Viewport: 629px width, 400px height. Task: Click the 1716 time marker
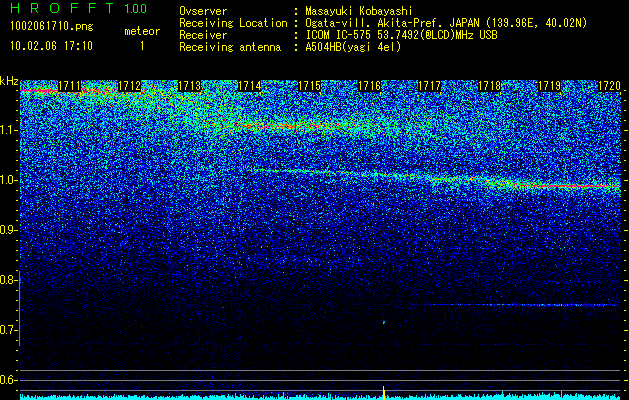(x=369, y=86)
